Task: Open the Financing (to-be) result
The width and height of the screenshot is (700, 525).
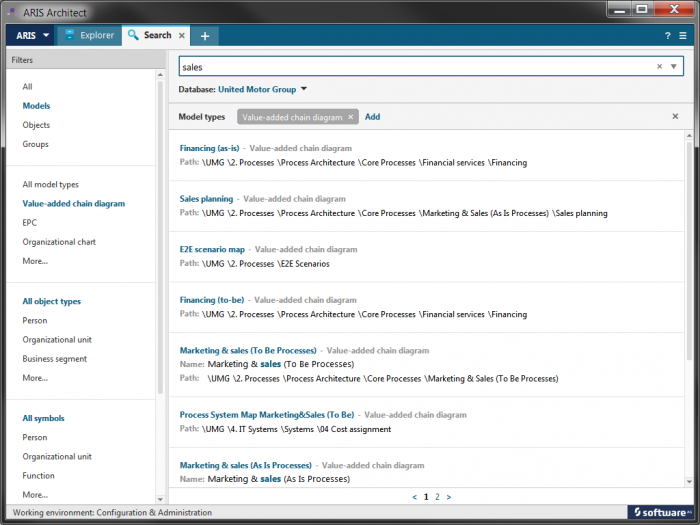Action: point(212,300)
